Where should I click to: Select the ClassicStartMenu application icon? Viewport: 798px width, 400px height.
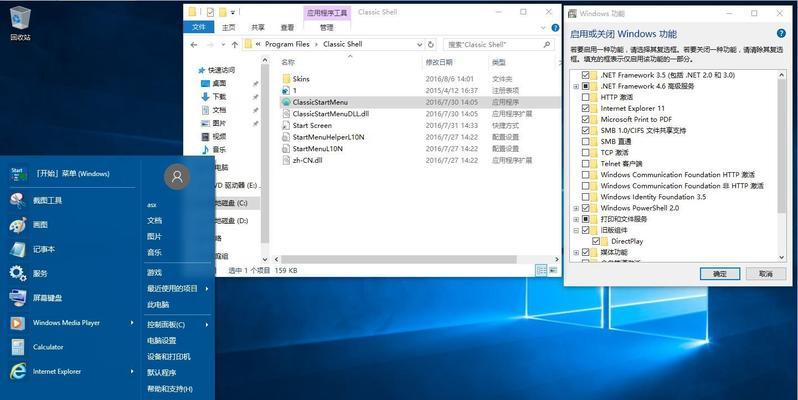click(x=286, y=102)
